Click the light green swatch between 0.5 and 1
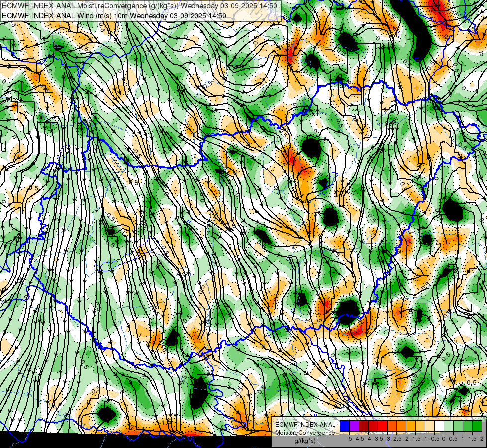 [x=458, y=426]
